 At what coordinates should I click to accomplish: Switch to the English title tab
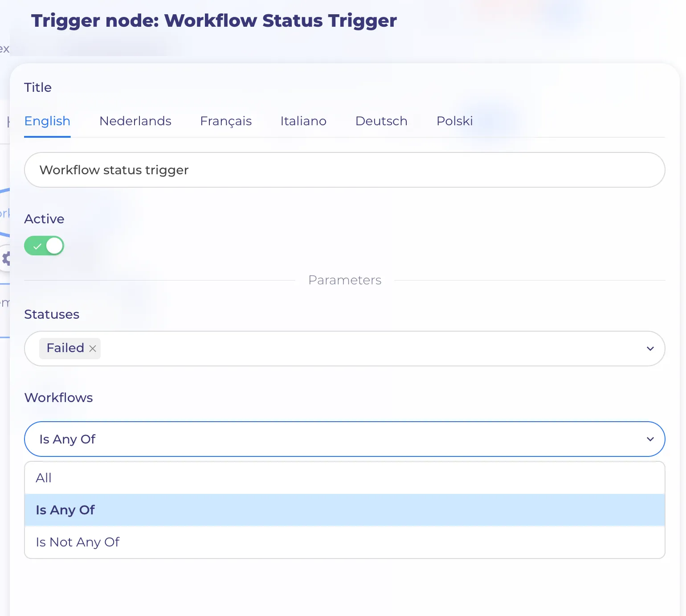[47, 121]
